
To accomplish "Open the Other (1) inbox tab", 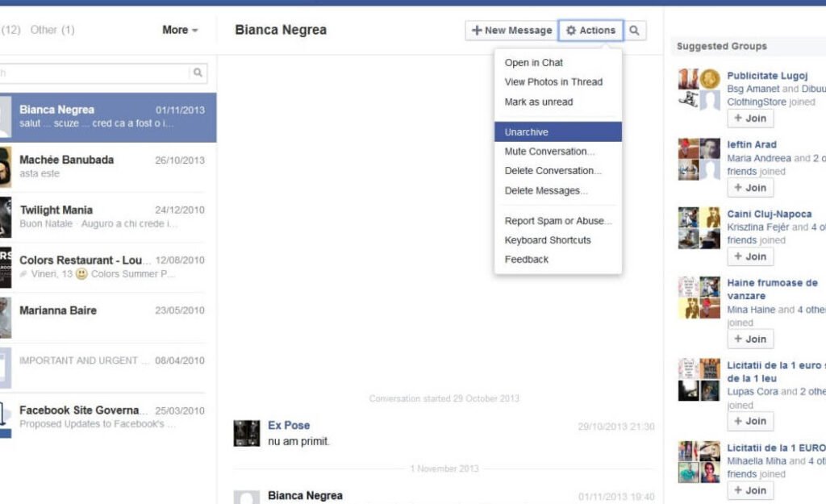I will click(52, 30).
